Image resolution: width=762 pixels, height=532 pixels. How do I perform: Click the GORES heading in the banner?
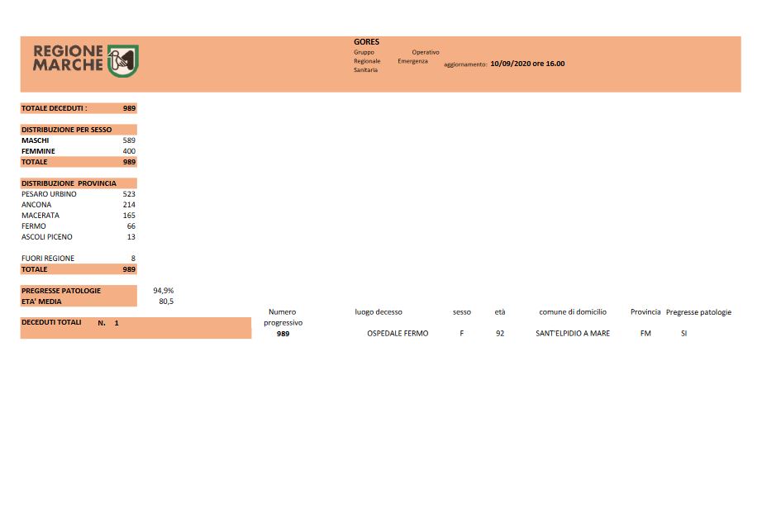366,42
